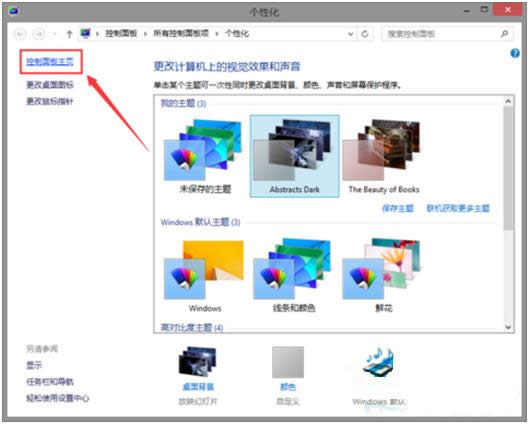Open the 更改桌面图标 link
530x425 pixels.
[50, 85]
